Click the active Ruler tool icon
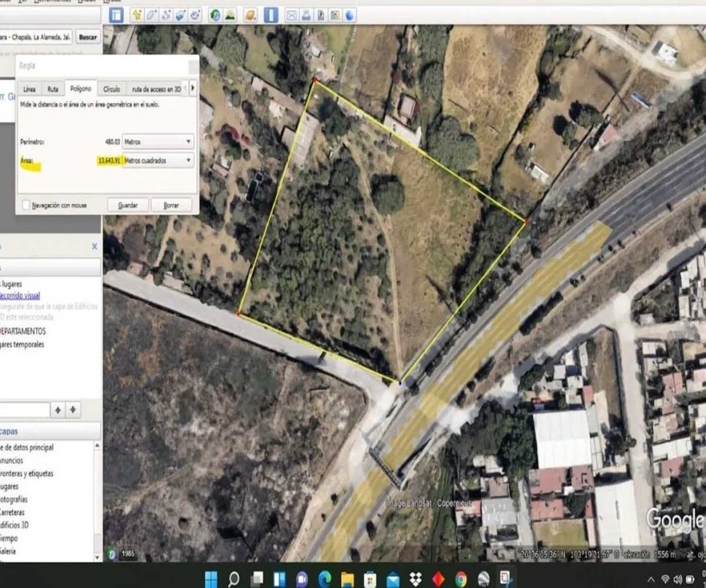Screen dimensions: 706x588 pyautogui.click(x=271, y=16)
